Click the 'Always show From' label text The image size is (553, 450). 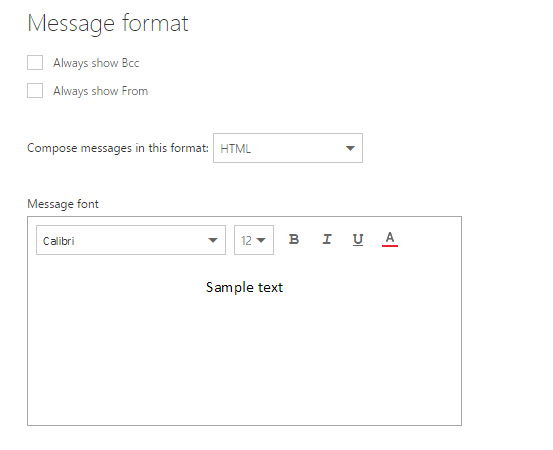pyautogui.click(x=101, y=91)
